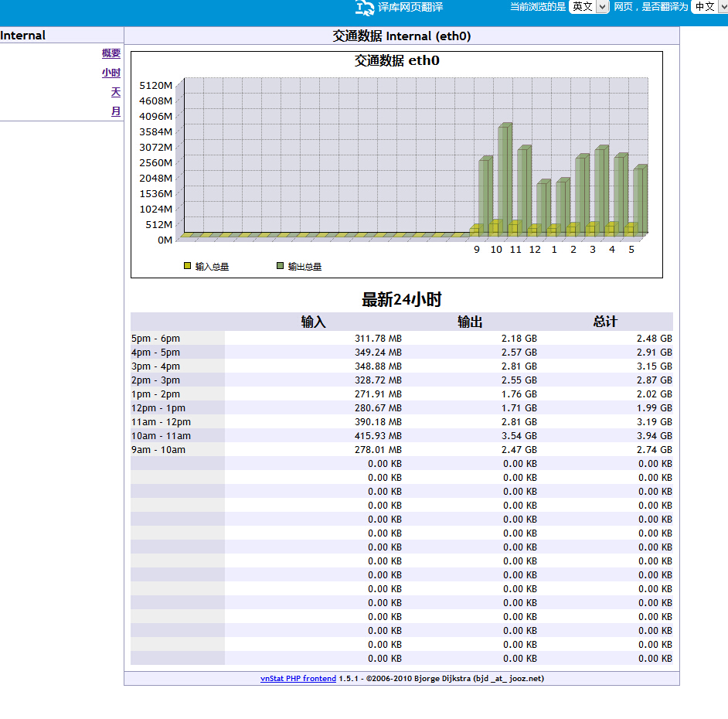Click the green 输出总量 legend swatch
This screenshot has height=719, width=728.
pos(280,266)
